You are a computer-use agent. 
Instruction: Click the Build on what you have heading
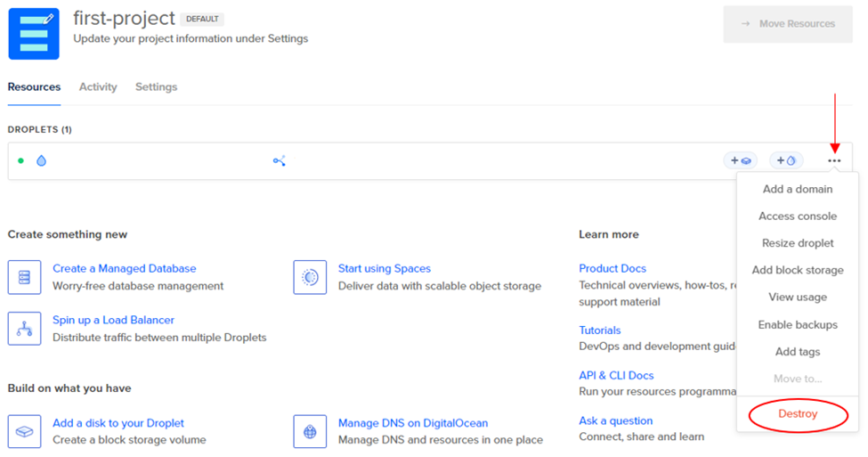[x=69, y=388]
